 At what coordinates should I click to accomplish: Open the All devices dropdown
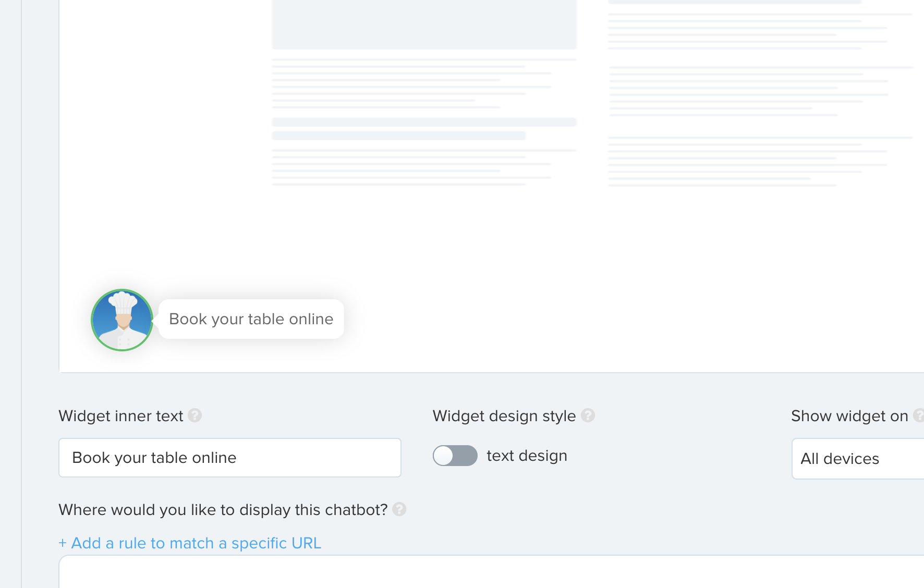[858, 459]
